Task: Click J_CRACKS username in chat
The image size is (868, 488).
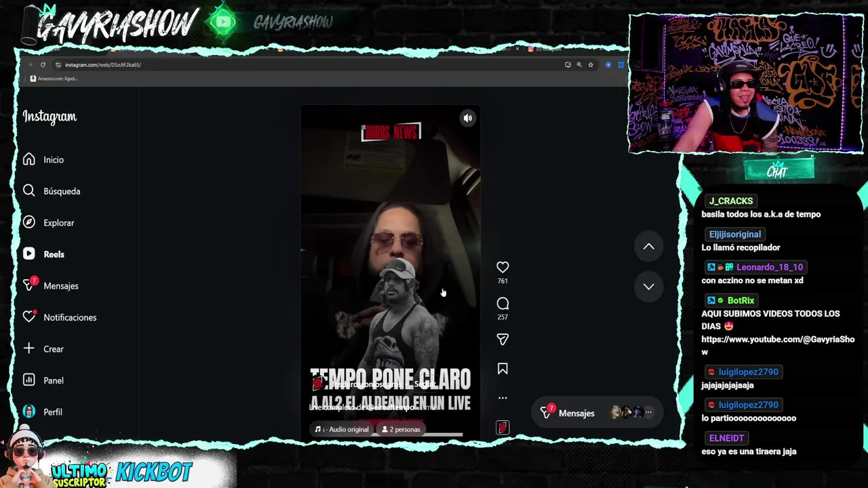Action: [x=731, y=201]
